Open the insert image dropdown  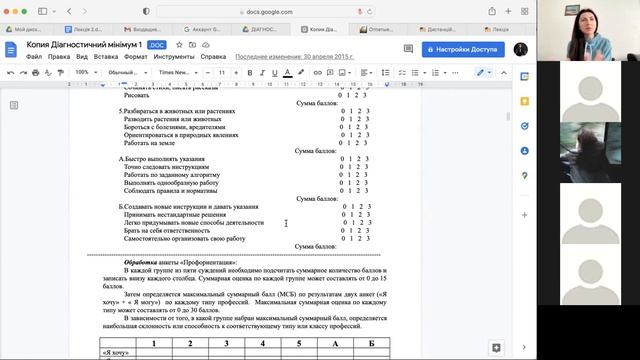tap(345, 73)
